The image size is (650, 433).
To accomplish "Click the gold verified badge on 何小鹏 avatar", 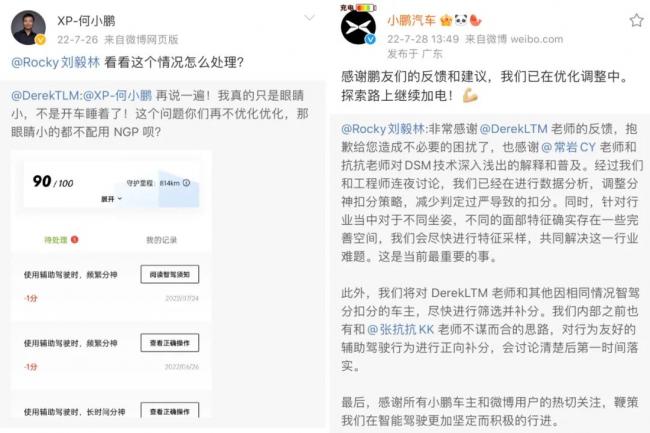I will pyautogui.click(x=41, y=40).
